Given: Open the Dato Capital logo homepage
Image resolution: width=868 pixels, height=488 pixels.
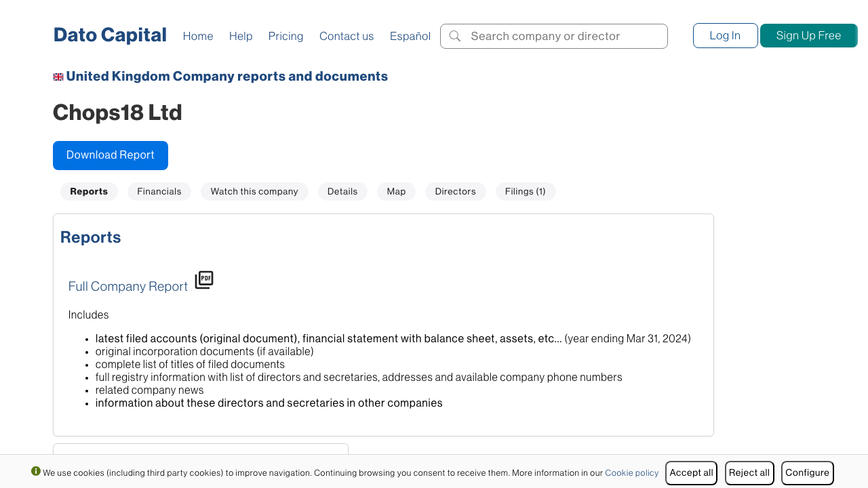Looking at the screenshot, I should click(x=110, y=35).
